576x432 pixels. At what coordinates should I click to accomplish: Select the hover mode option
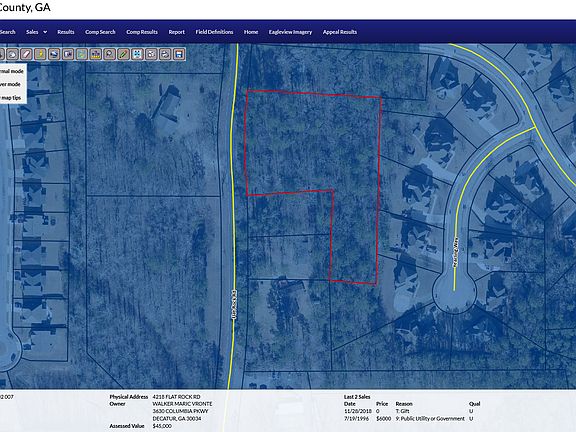click(x=10, y=84)
